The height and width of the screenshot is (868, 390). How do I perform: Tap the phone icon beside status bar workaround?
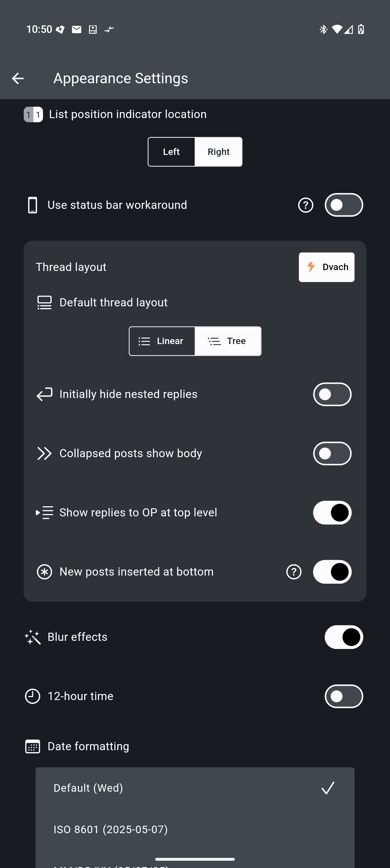[x=32, y=205]
